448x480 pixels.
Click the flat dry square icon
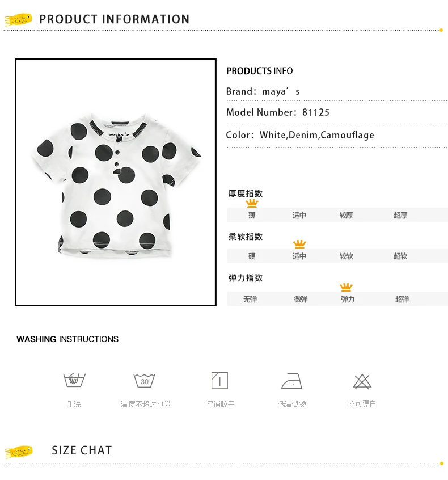(219, 381)
